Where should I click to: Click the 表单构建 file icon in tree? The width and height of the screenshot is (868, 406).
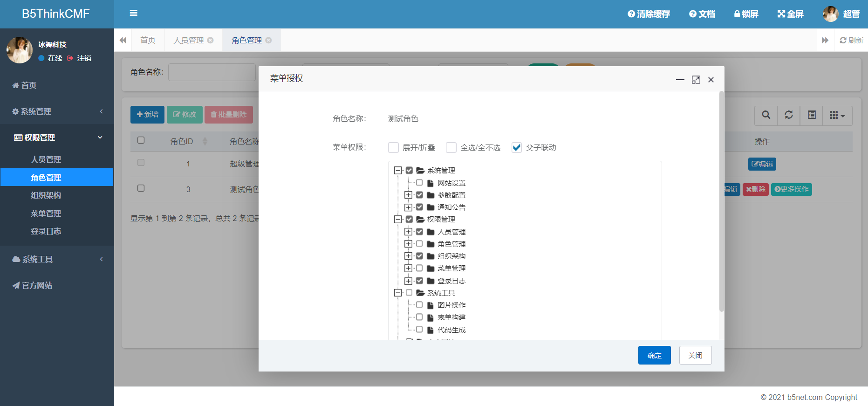[431, 317]
